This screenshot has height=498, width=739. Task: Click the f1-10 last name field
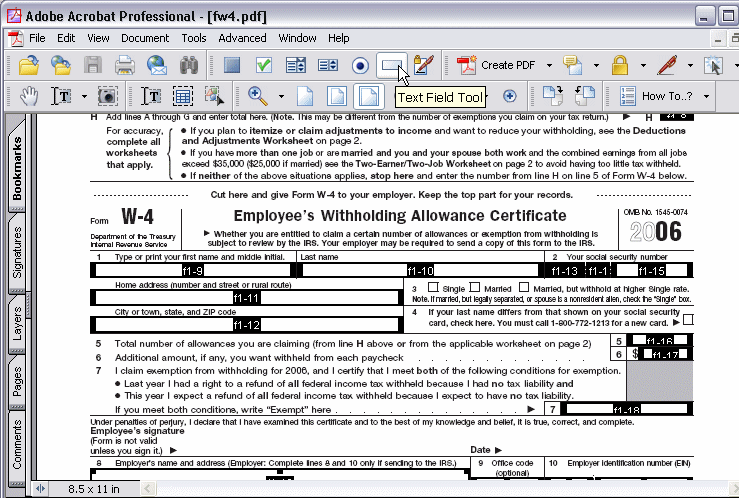(420, 270)
